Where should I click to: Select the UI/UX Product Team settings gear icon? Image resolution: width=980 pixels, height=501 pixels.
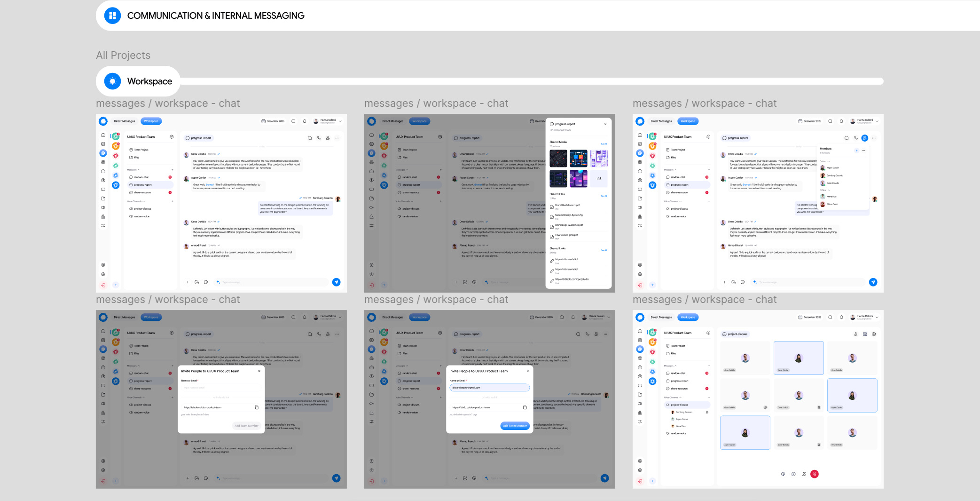pyautogui.click(x=172, y=136)
